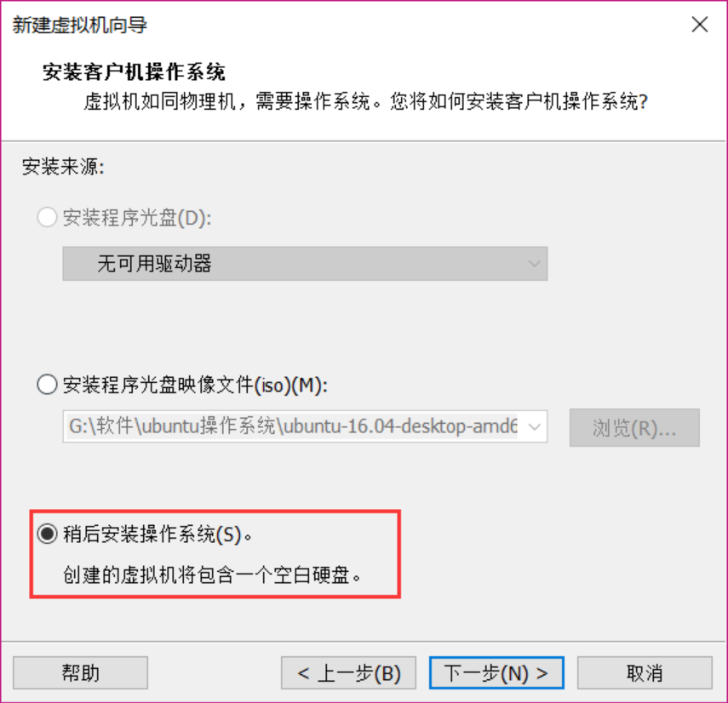Click the 浏览(R)... browse button
The width and height of the screenshot is (728, 703).
(634, 428)
